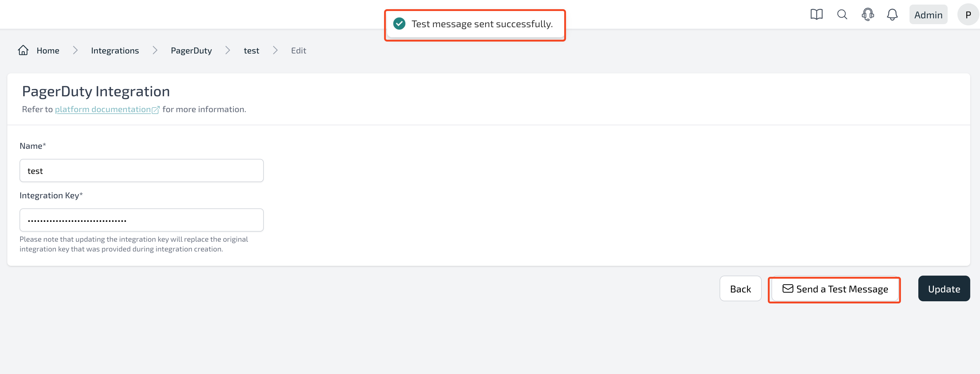Click the search magnifier icon
Image resolution: width=980 pixels, height=374 pixels.
[x=842, y=15]
